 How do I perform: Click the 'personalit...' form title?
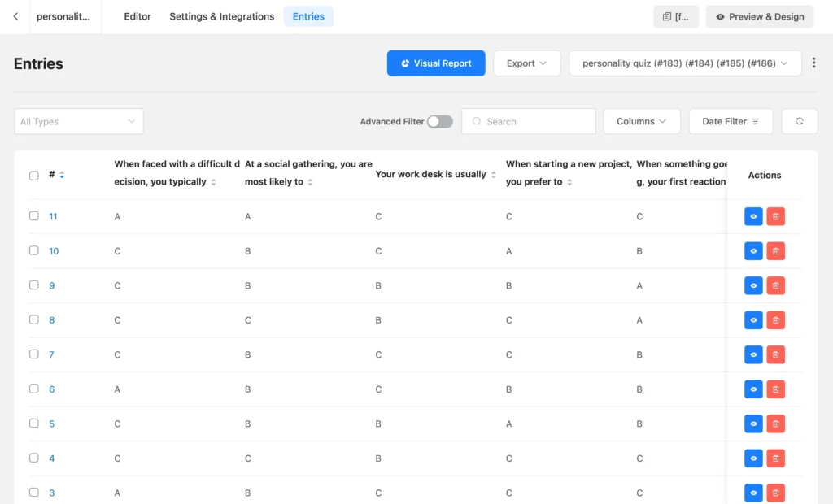(x=63, y=16)
